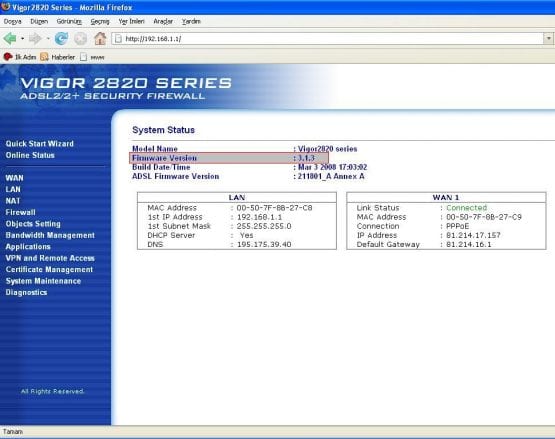Image resolution: width=555 pixels, height=439 pixels.
Task: Click the WAN 1 Connected link status
Action: (x=467, y=208)
